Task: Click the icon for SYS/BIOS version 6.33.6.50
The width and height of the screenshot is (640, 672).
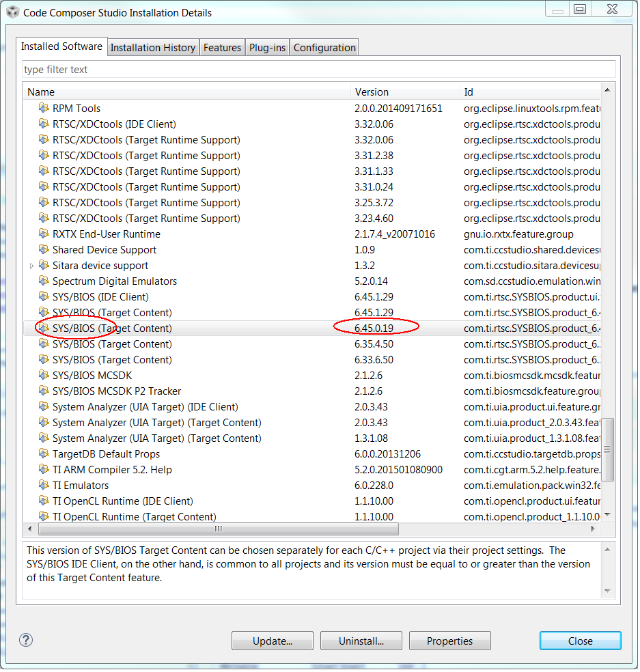Action: tap(44, 360)
